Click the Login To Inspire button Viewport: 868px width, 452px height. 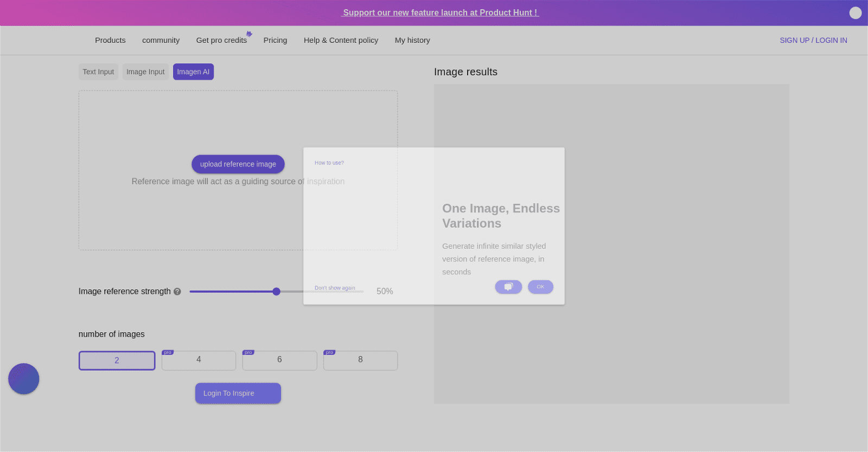pos(238,393)
